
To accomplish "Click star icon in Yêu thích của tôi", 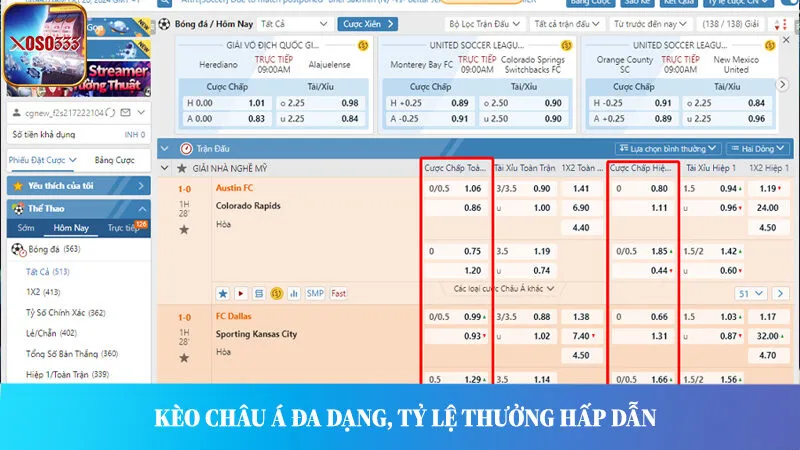I will pyautogui.click(x=18, y=186).
